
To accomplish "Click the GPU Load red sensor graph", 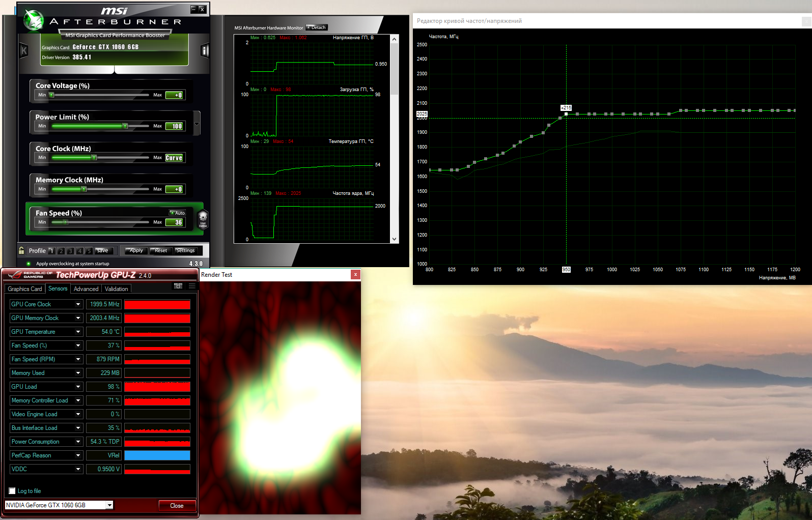I will (157, 387).
